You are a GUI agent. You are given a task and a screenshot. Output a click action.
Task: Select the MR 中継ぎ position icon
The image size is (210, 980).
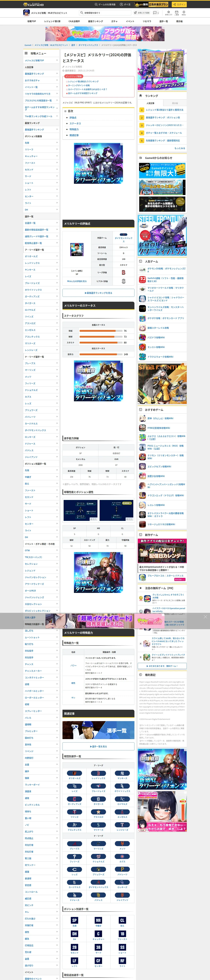[98, 920]
